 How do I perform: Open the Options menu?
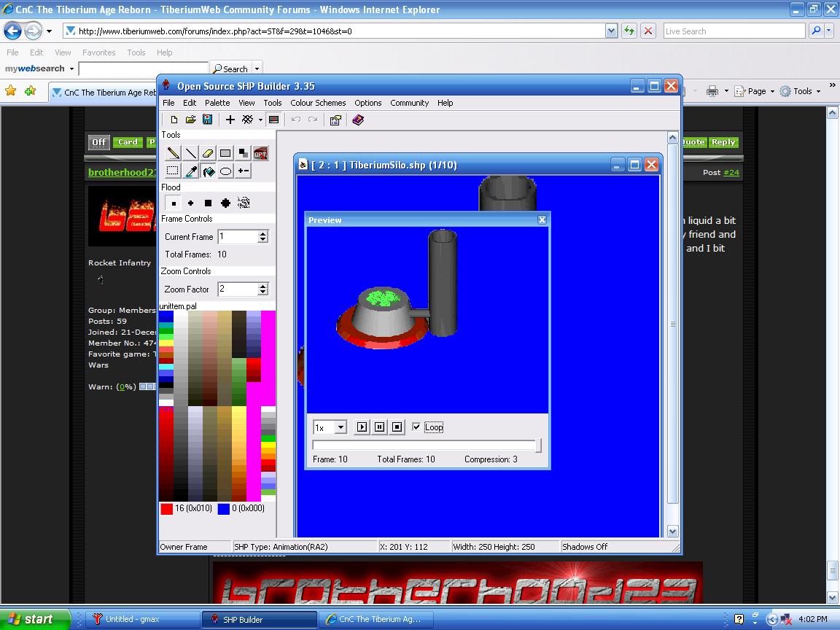[368, 103]
